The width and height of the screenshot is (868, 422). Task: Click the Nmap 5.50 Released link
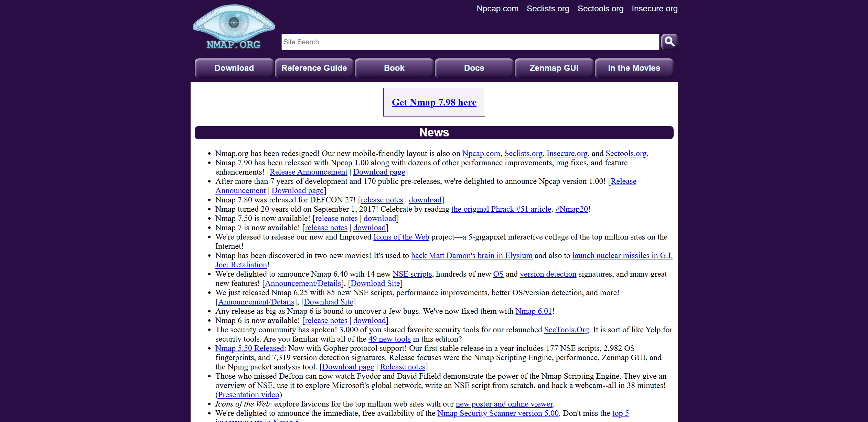click(249, 348)
